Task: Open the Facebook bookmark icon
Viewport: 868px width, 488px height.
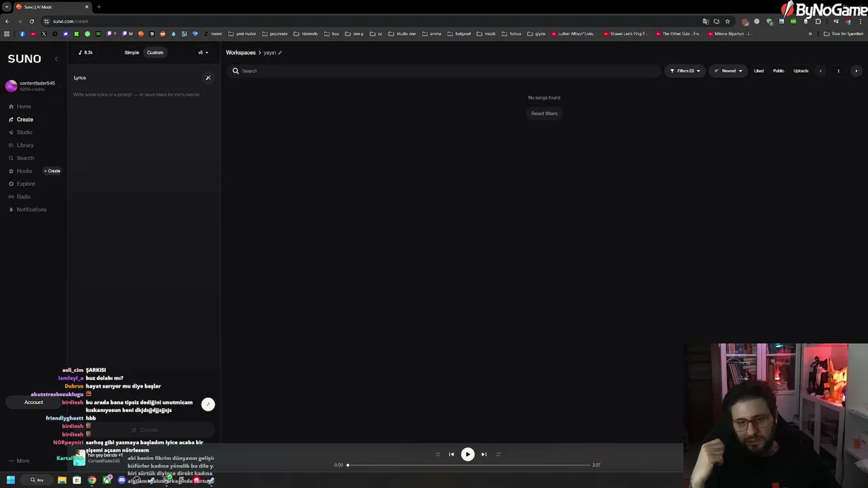Action: tap(22, 34)
